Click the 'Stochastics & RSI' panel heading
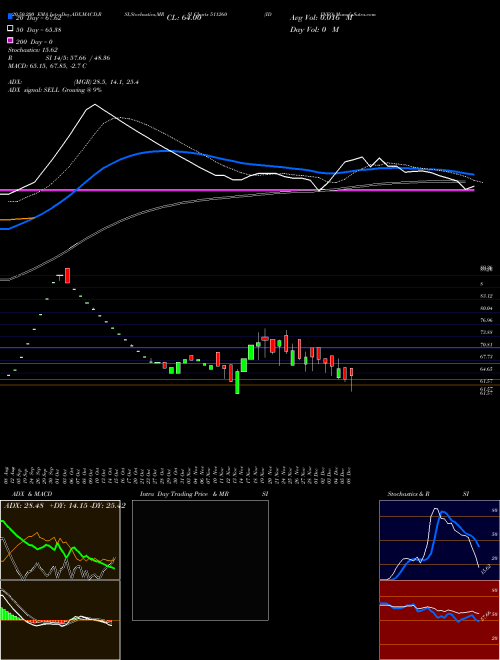This screenshot has width=500, height=660. pos(428,494)
